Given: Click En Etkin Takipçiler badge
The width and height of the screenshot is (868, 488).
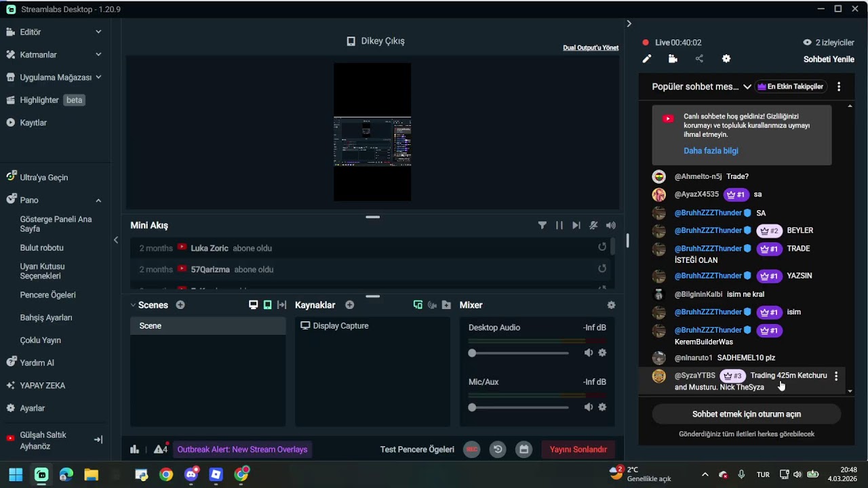Looking at the screenshot, I should 791,87.
